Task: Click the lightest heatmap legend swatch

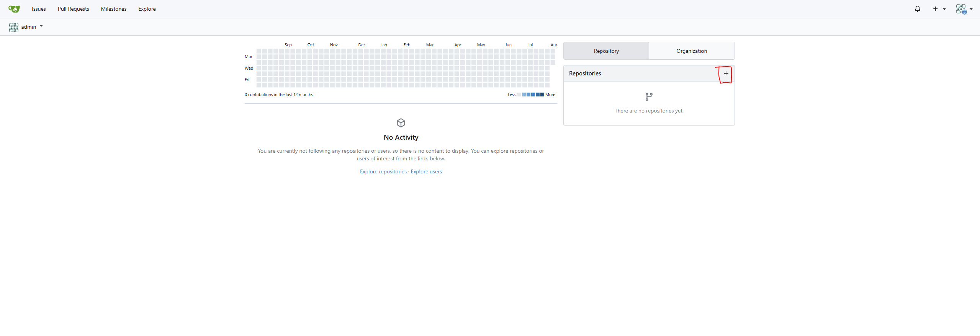Action: point(519,95)
